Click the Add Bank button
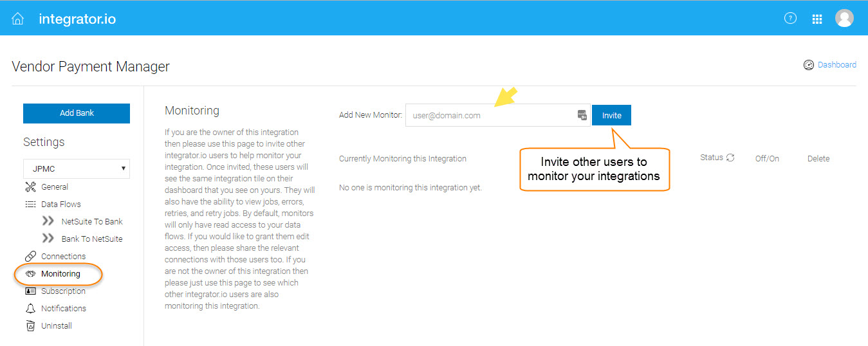Viewport: 868px width, 346px height. pos(77,113)
